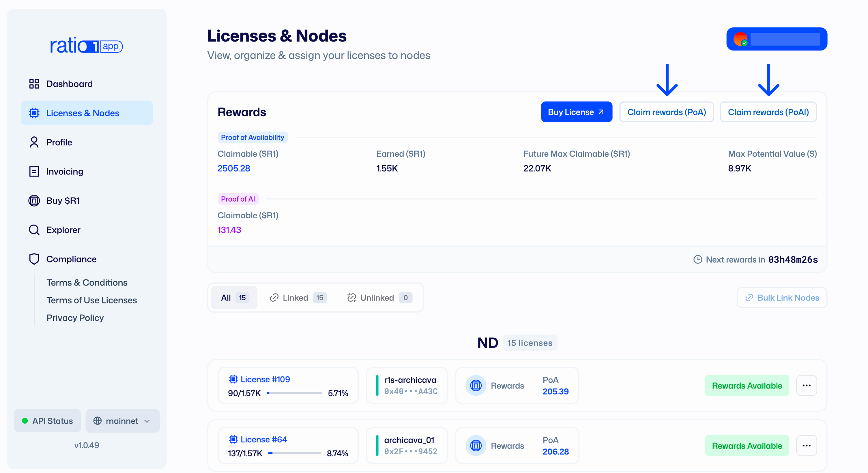This screenshot has height=473, width=868.
Task: Open the connected wallet account button
Action: [777, 39]
